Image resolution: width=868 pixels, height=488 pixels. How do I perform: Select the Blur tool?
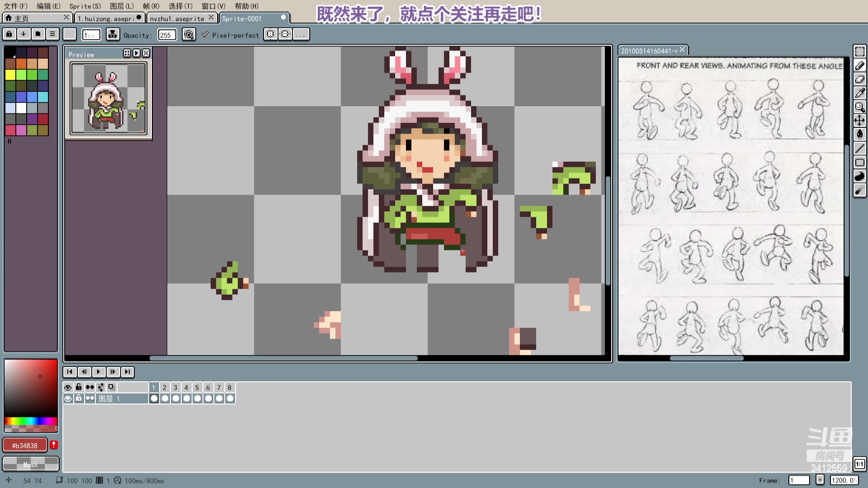(x=859, y=190)
